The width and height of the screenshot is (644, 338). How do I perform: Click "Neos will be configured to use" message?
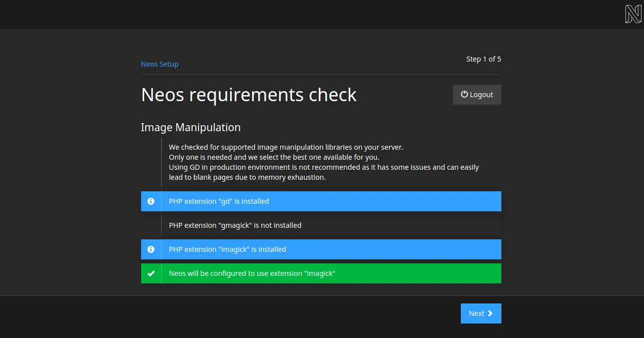[x=321, y=273]
